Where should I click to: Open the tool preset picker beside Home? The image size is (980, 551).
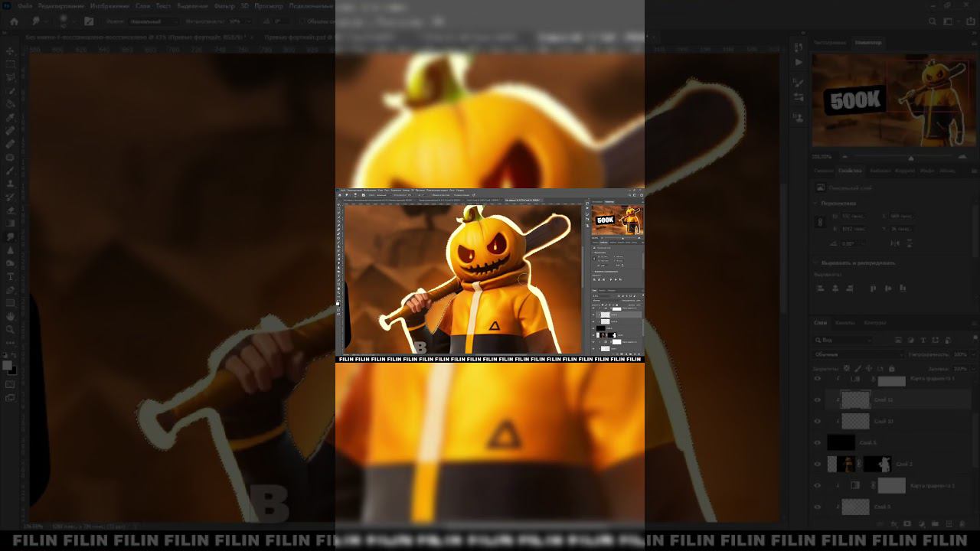pyautogui.click(x=38, y=21)
